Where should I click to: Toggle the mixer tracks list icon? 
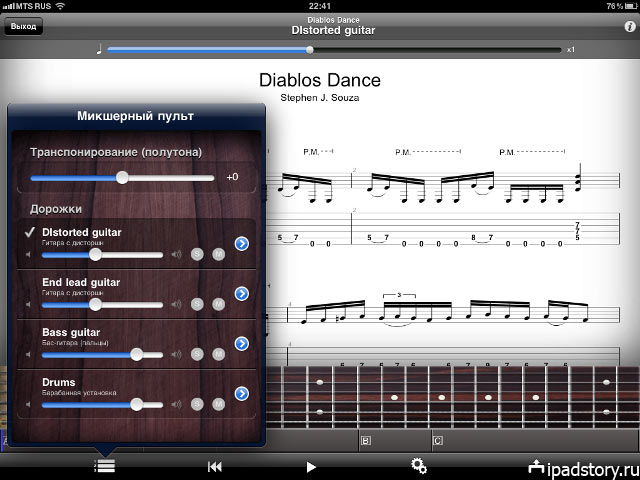[104, 466]
